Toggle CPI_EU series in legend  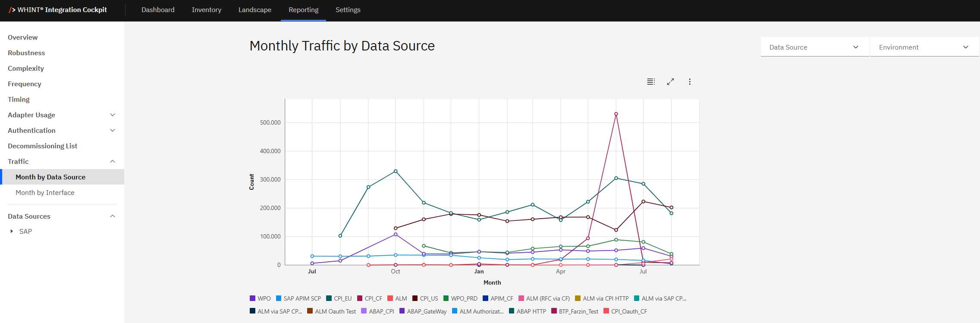[x=339, y=298]
